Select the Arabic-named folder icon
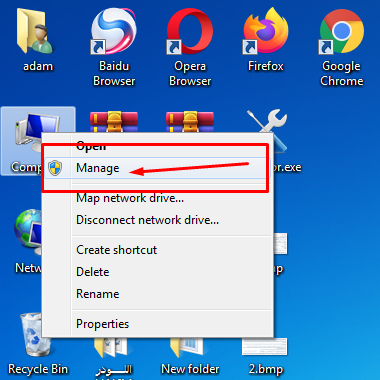This screenshot has height=380, width=380. click(111, 348)
